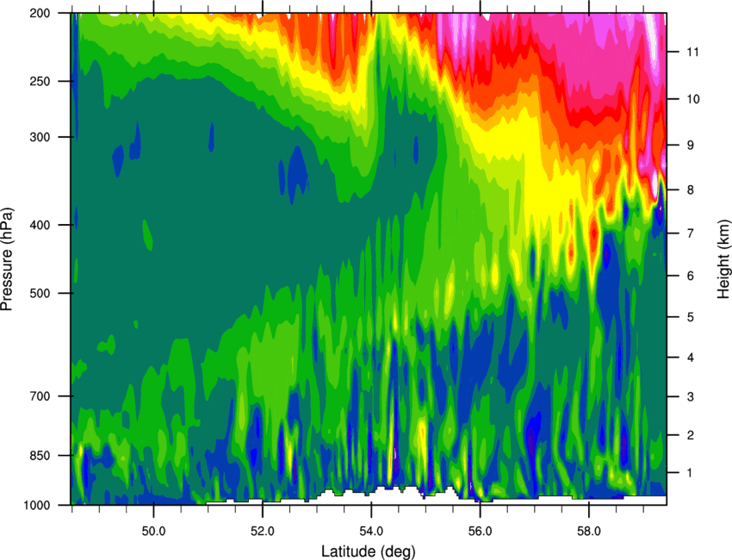Screen dimensions: 732x560
Task: Pick the height label 2 km
Action: 691,435
